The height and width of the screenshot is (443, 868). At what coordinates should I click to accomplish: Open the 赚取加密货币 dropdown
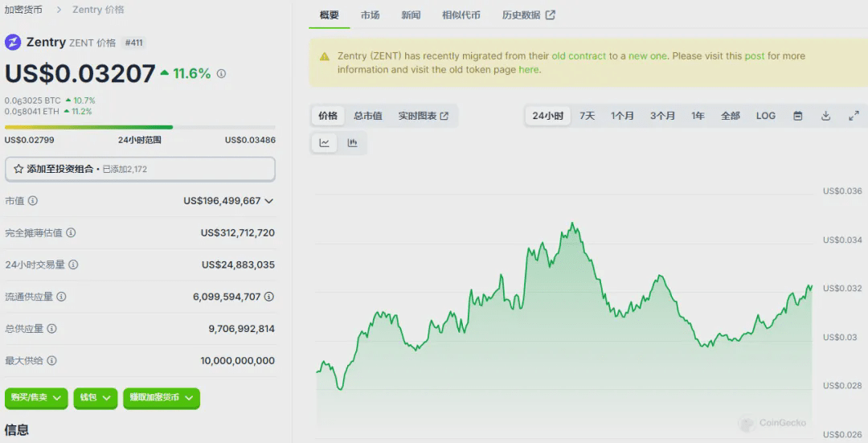coord(161,398)
